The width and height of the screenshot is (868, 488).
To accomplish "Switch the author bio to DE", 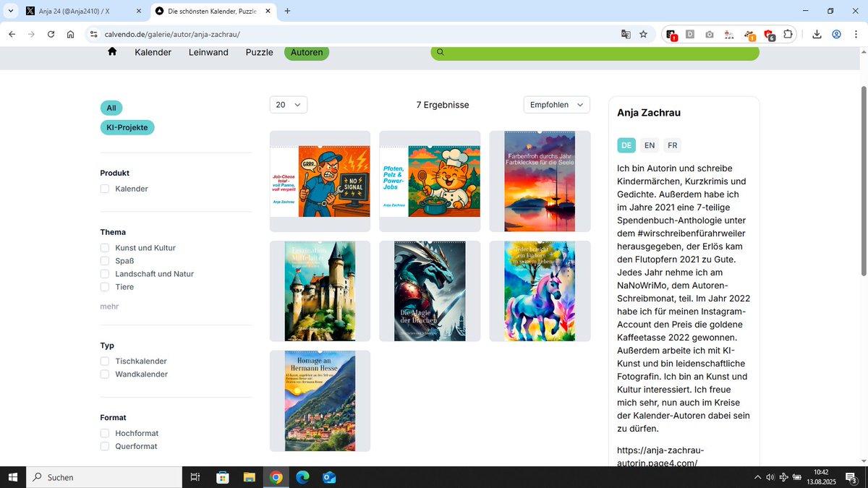I will [x=626, y=145].
